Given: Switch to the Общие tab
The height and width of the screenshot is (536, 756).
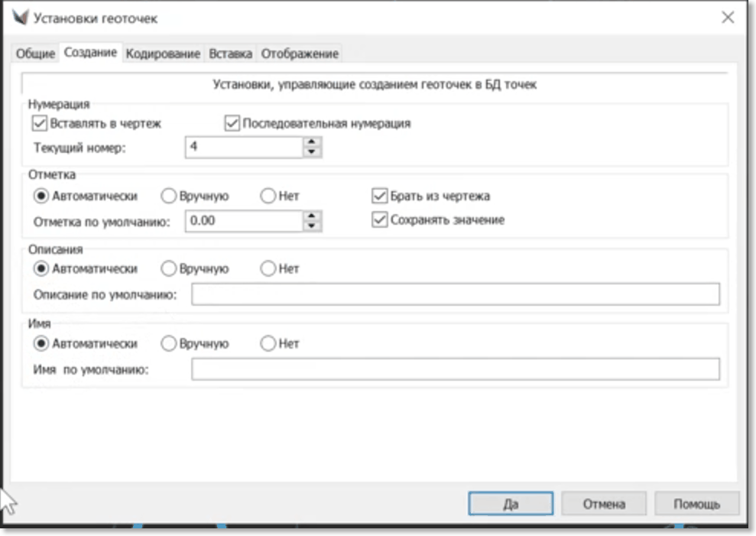Looking at the screenshot, I should click(x=36, y=54).
